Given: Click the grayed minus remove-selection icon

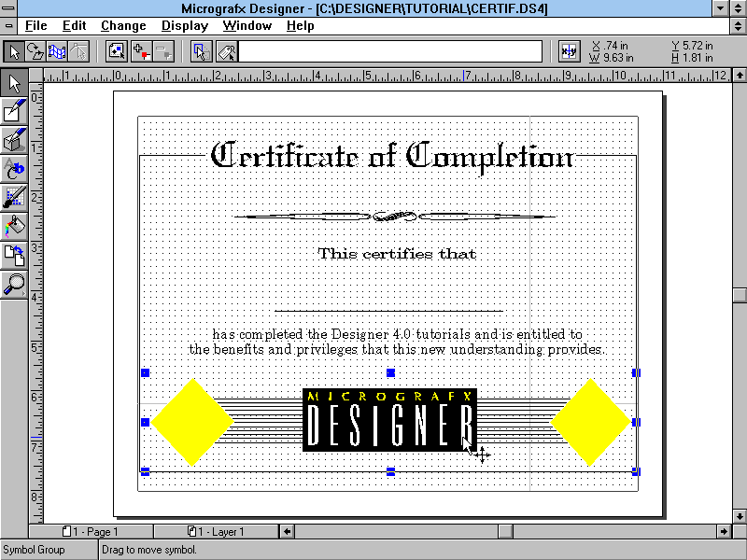Looking at the screenshot, I should 163,51.
